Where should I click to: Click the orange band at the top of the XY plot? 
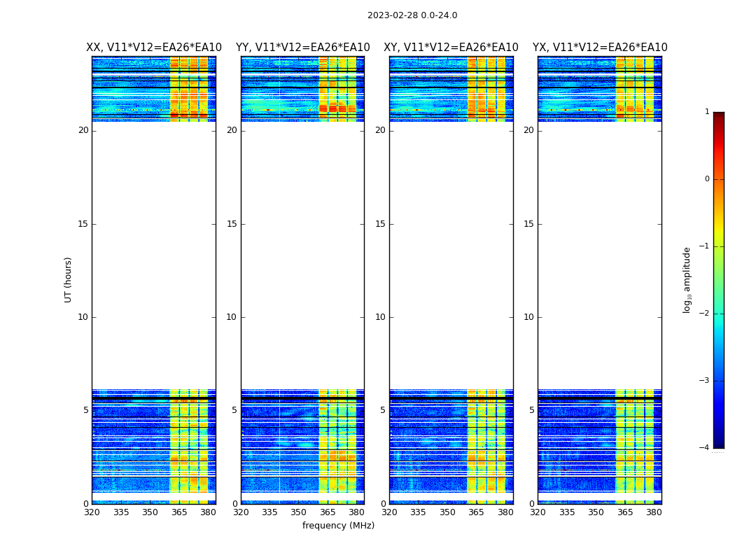[486, 89]
